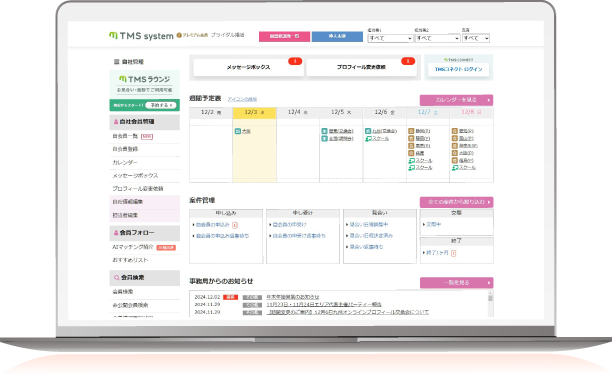Click red badge on メッセージボックス card
The width and height of the screenshot is (612, 375).
[295, 61]
